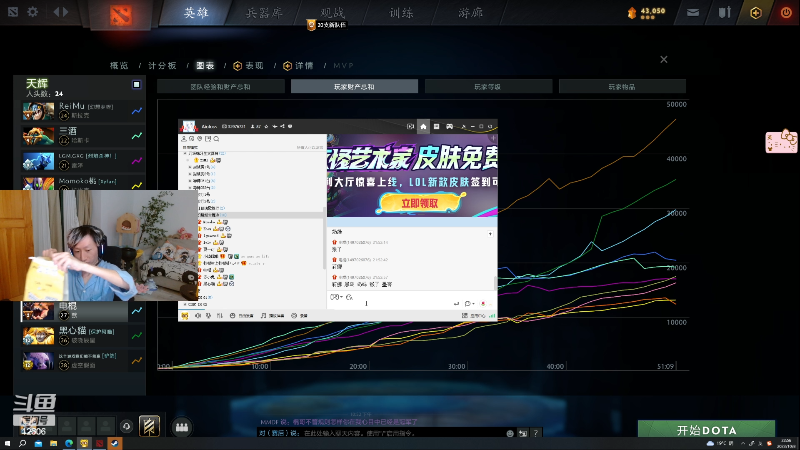Toggle 黑心猫 player graph line icon
This screenshot has height=450, width=800.
point(137,335)
